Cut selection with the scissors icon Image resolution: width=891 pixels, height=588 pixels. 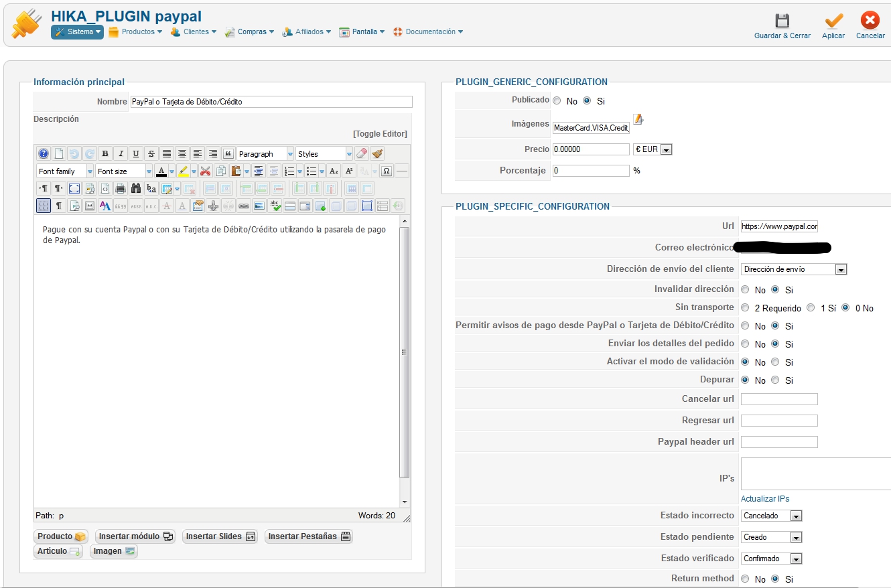point(205,171)
